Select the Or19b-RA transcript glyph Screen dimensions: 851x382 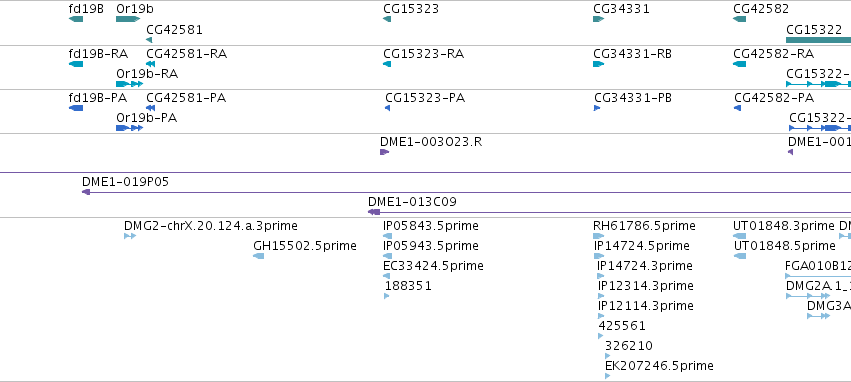[130, 84]
